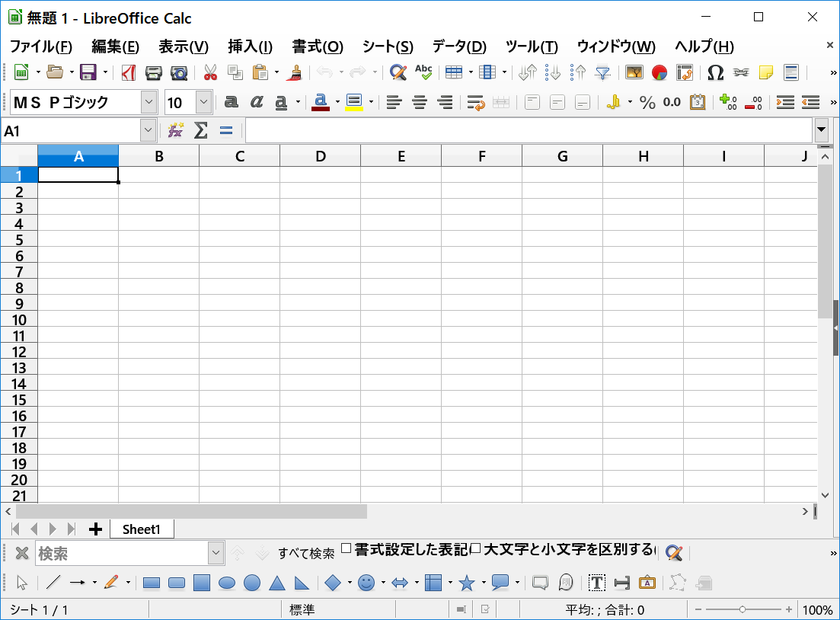Screen dimensions: 840x620
Task: Open the Name Box dropdown arrow
Action: tap(148, 131)
